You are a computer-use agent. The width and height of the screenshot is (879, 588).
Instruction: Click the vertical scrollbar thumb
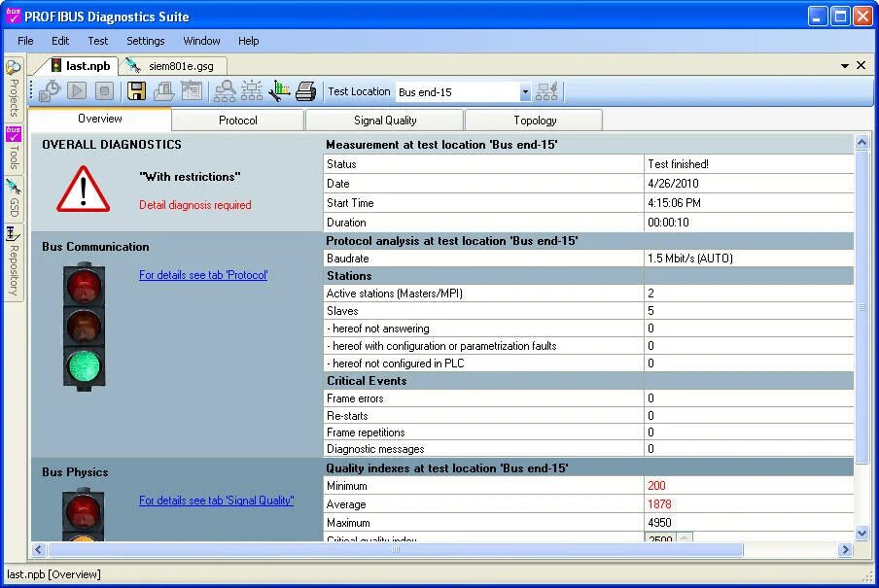click(861, 307)
